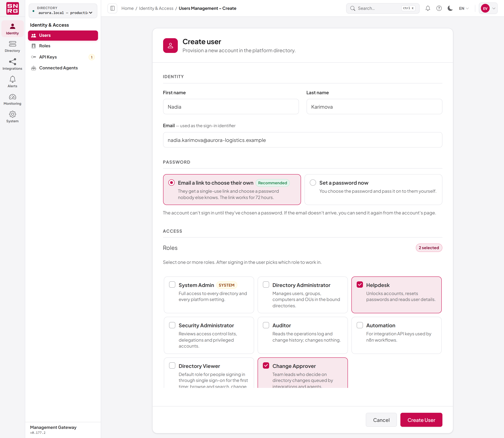
Task: Open API Keys in the sidebar
Action: pos(63,57)
